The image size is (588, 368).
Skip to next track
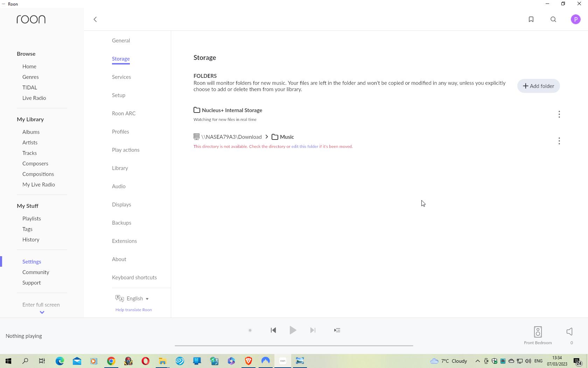pyautogui.click(x=313, y=330)
